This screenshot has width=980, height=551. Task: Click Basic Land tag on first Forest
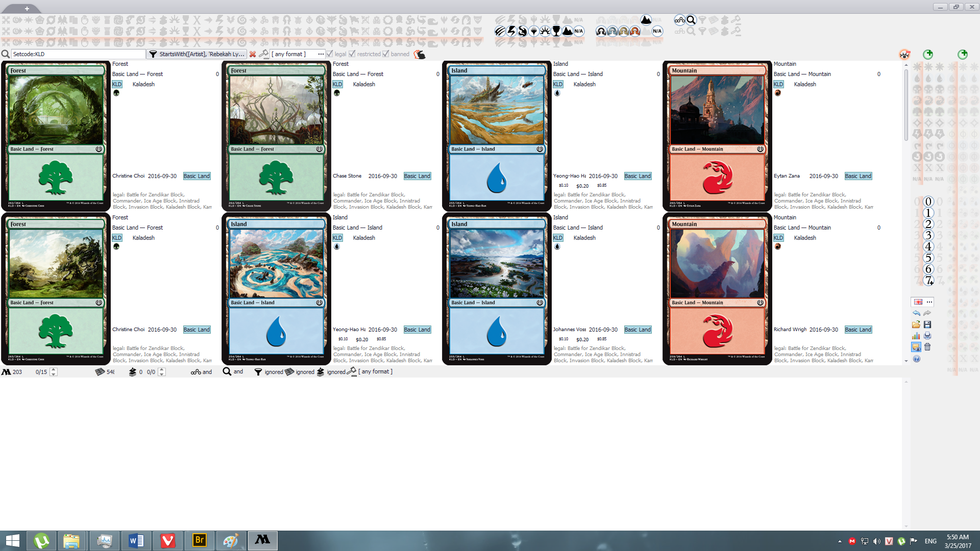point(197,176)
